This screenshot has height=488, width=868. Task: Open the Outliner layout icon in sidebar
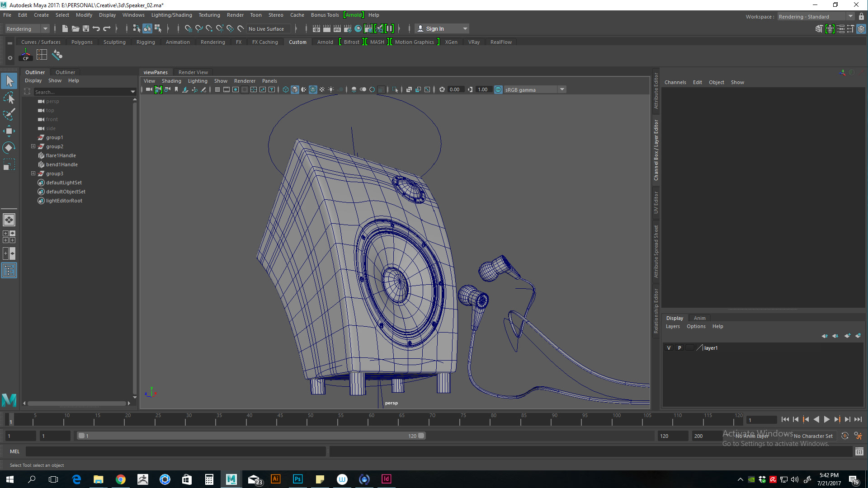tap(9, 270)
